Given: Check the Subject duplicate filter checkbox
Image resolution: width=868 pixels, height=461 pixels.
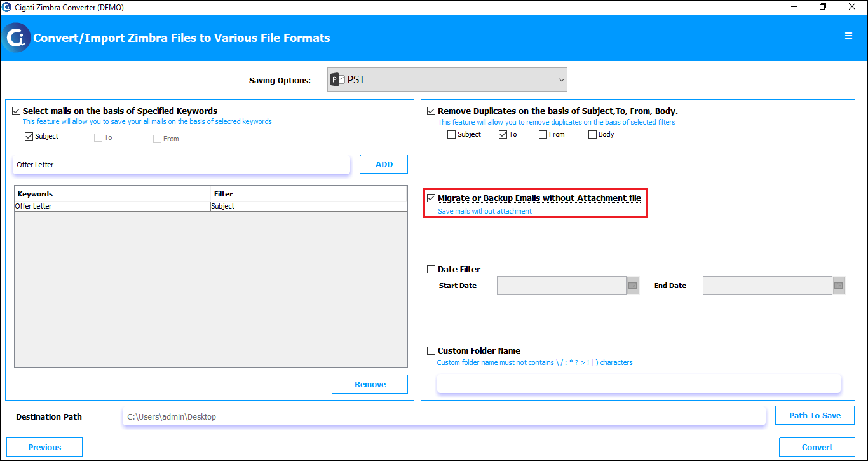Looking at the screenshot, I should coord(451,134).
